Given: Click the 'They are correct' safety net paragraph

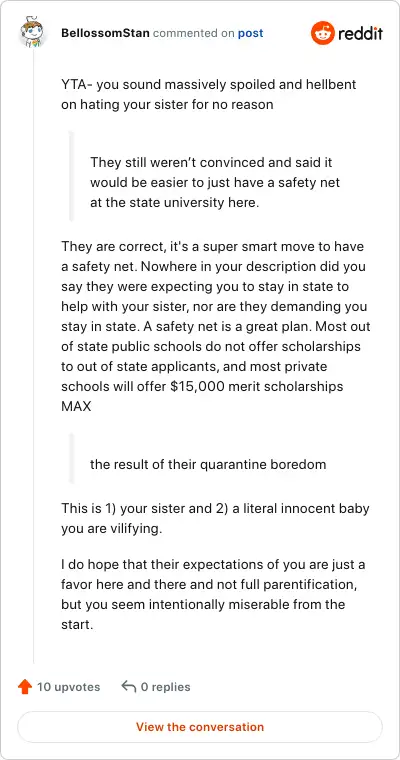Looking at the screenshot, I should click(x=216, y=326).
